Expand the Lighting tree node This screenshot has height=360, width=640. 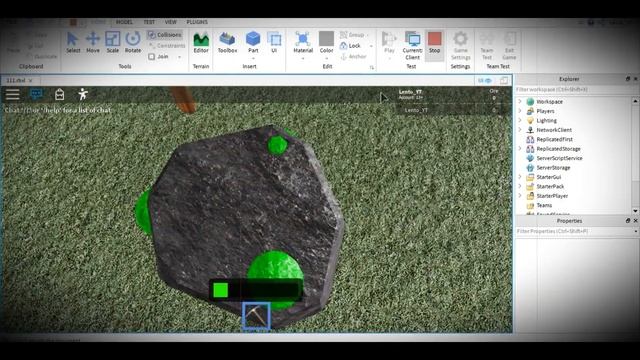(520, 120)
